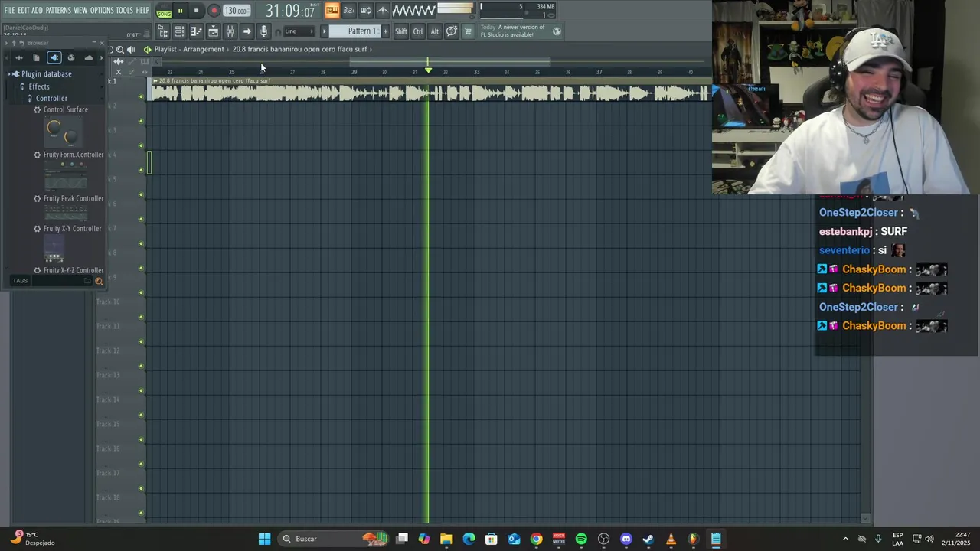Select the browser cloud tab icon
The image size is (980, 551).
coord(88,58)
